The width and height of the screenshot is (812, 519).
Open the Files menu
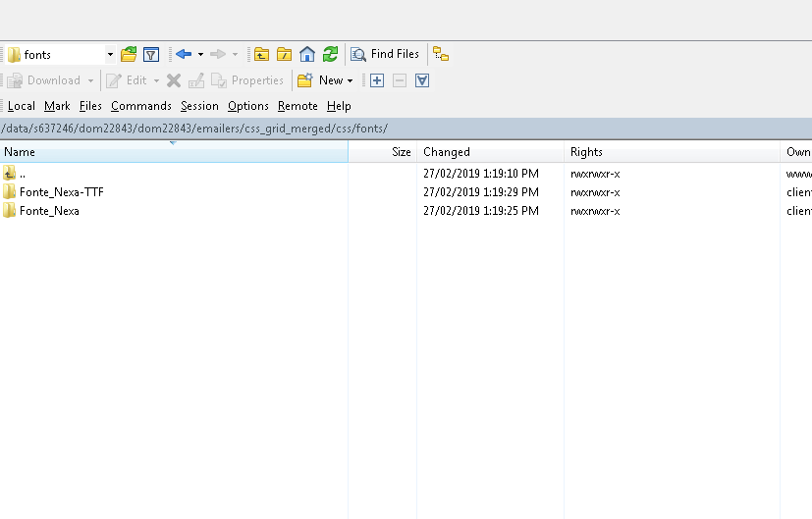(90, 106)
